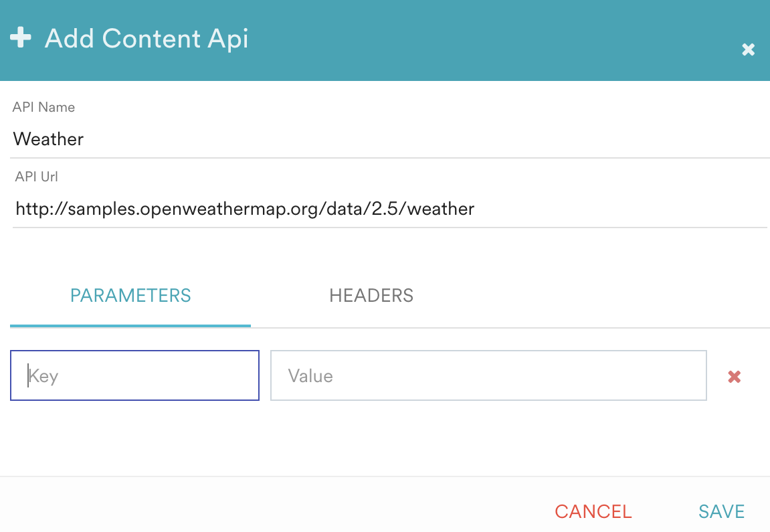Image resolution: width=770 pixels, height=532 pixels.
Task: Click the SAVE button
Action: tap(721, 511)
